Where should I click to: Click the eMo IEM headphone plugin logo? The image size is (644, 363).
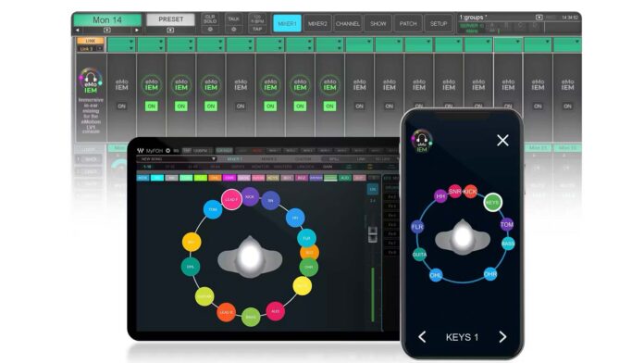click(91, 81)
